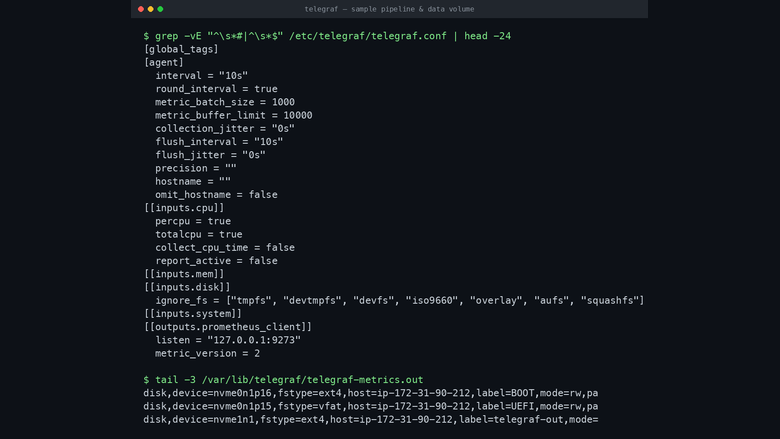Click the green maximize window button

pos(160,9)
